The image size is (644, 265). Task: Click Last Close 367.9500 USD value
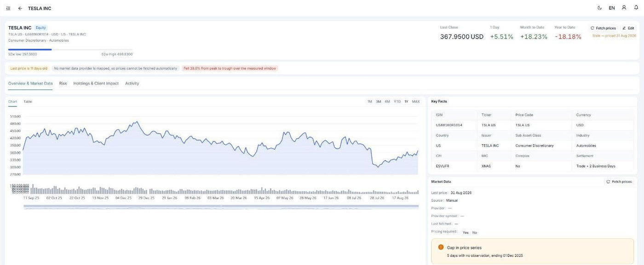click(x=462, y=37)
